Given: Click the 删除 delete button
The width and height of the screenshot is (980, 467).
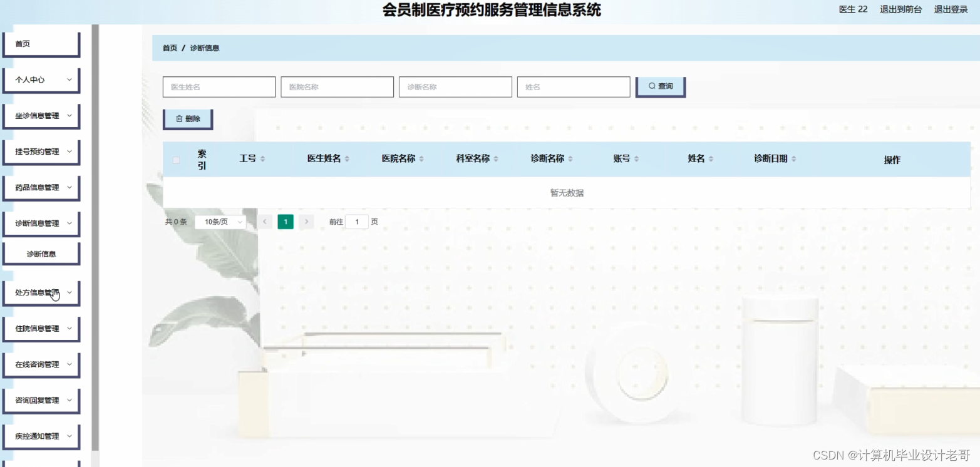Looking at the screenshot, I should pos(188,119).
